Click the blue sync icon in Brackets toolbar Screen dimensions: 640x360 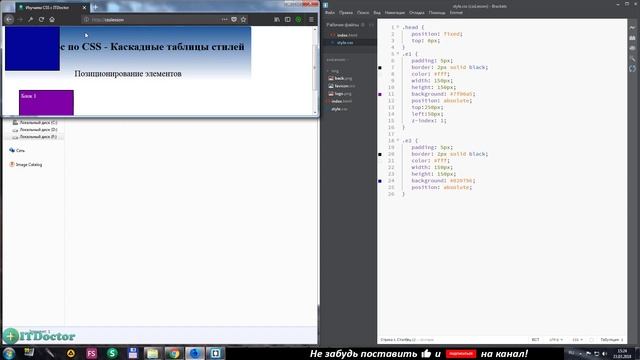[x=632, y=69]
